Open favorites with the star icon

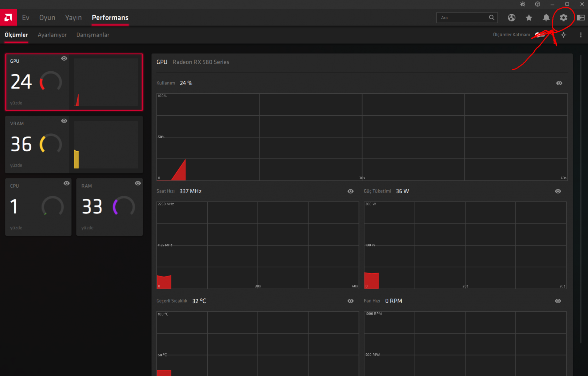[529, 17]
